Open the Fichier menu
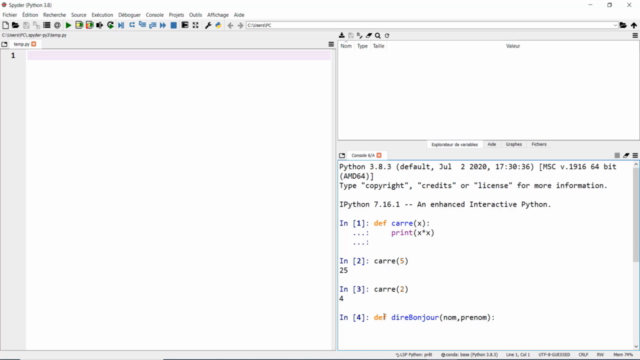This screenshot has width=640, height=360. [x=10, y=15]
